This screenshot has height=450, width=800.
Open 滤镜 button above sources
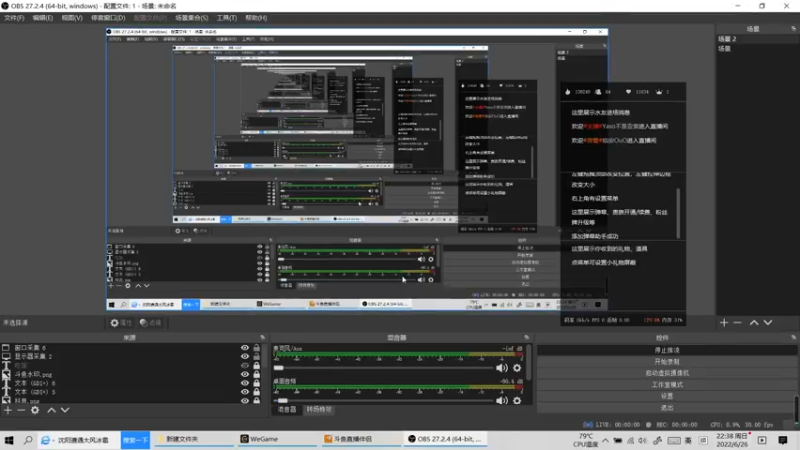coord(151,322)
